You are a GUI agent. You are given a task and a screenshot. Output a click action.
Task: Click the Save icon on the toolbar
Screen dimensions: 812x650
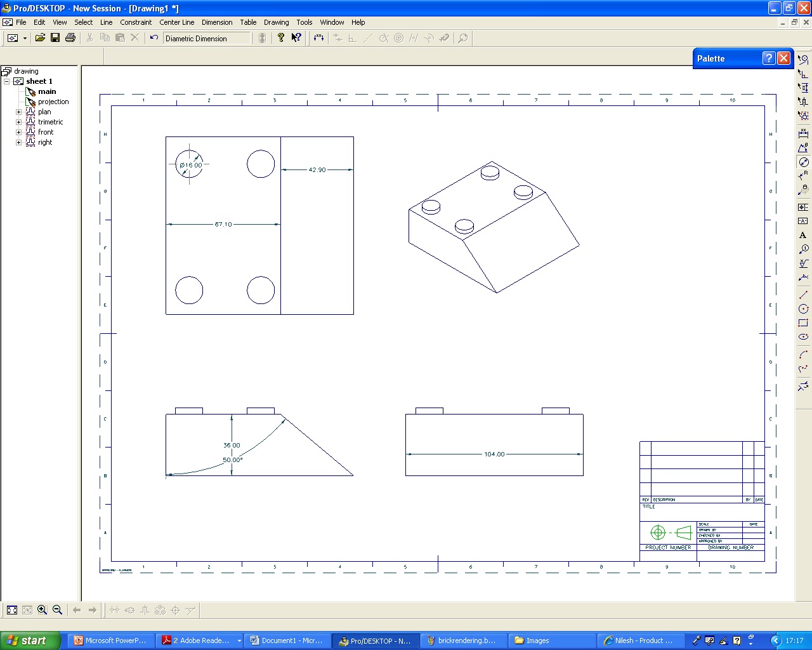click(55, 37)
